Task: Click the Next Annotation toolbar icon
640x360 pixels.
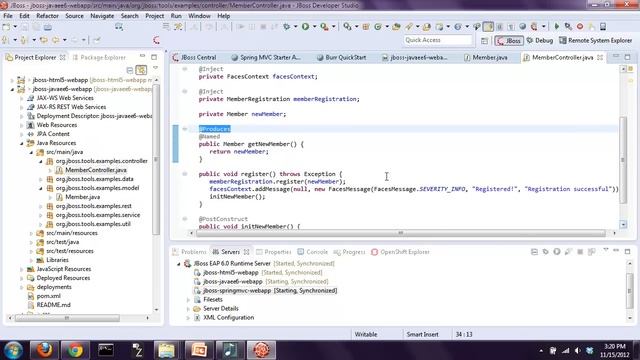Action: [5, 40]
